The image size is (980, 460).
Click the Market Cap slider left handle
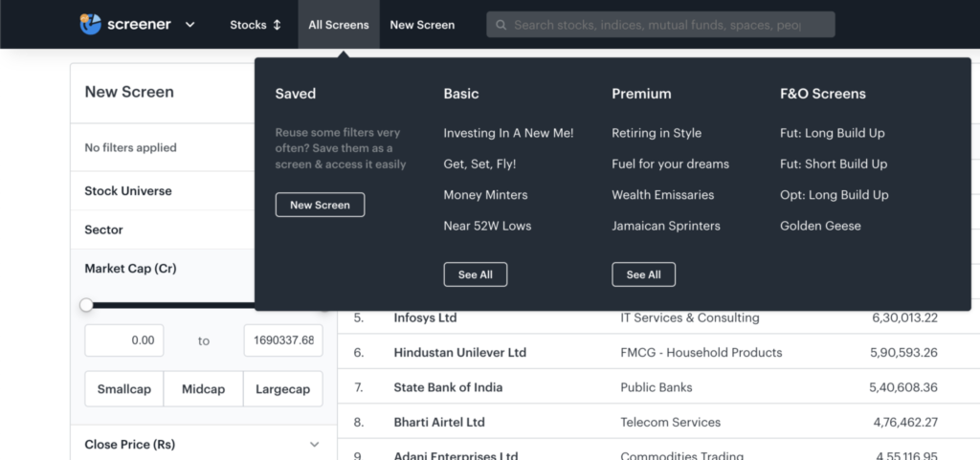coord(86,305)
